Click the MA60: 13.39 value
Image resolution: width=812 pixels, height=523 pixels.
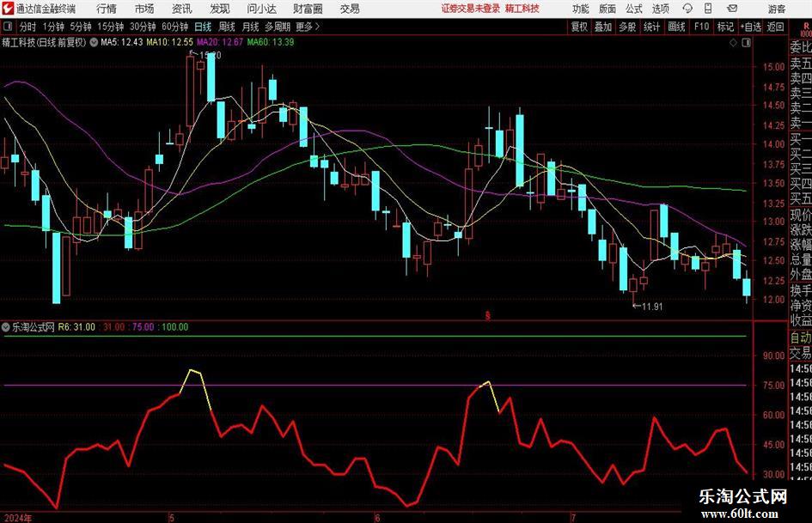[x=271, y=42]
